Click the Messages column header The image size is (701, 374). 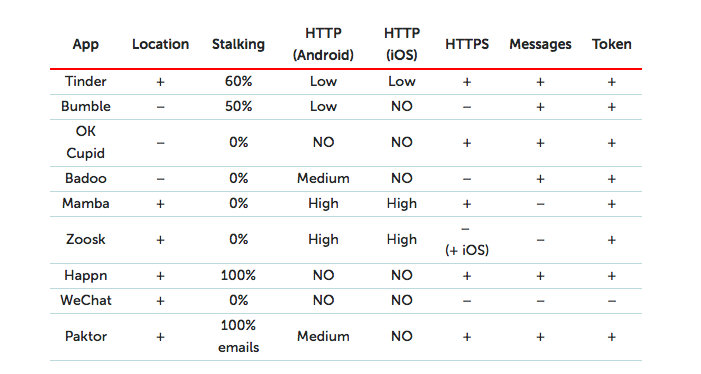coord(540,44)
